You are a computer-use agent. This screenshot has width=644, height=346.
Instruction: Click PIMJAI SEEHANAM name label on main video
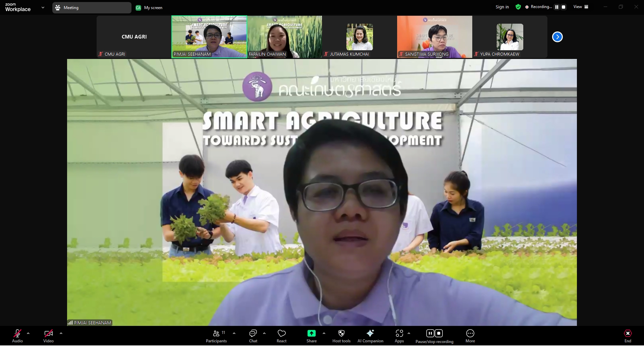[x=93, y=323]
